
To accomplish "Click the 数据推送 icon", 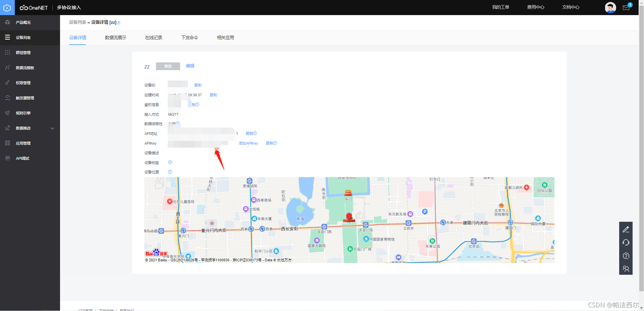I will [7, 128].
